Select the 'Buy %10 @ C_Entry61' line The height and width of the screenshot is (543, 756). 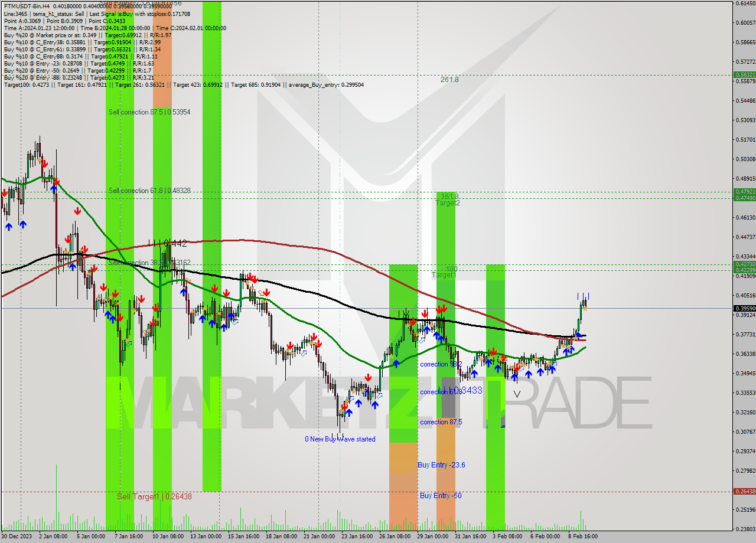[82, 49]
